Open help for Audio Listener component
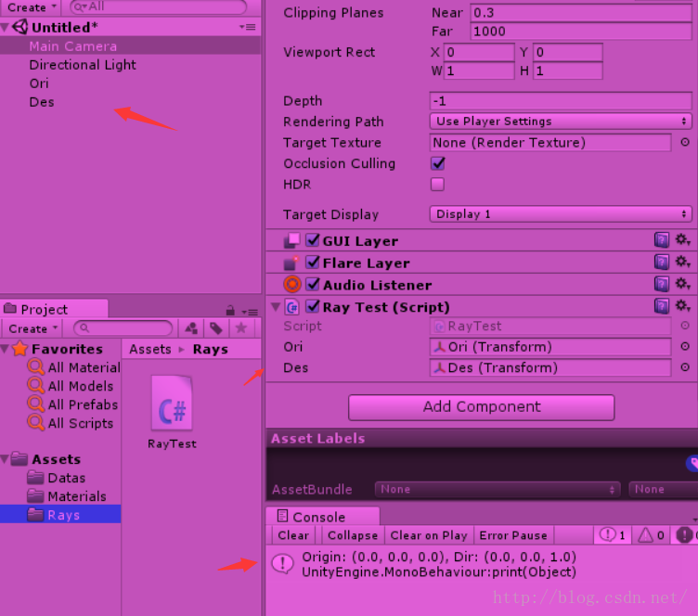The image size is (698, 616). pyautogui.click(x=661, y=284)
